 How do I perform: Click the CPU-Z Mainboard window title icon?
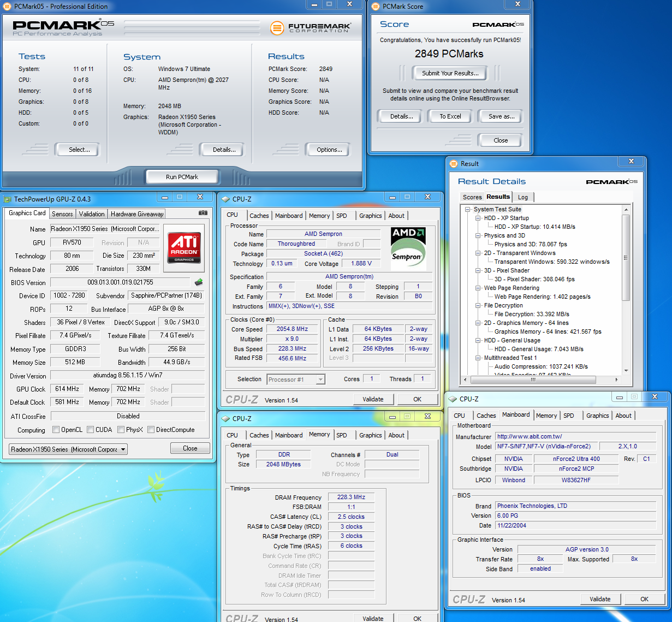coord(453,399)
